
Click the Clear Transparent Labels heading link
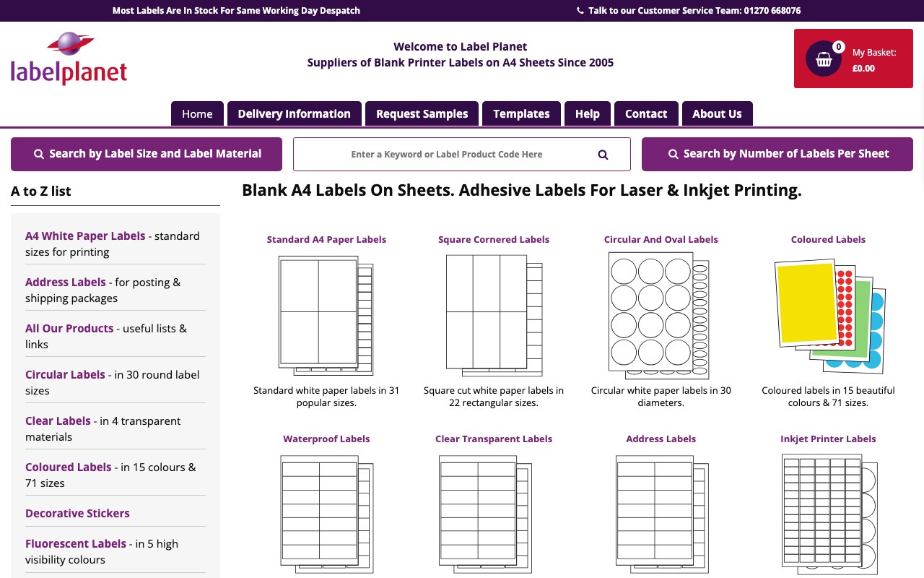click(494, 439)
